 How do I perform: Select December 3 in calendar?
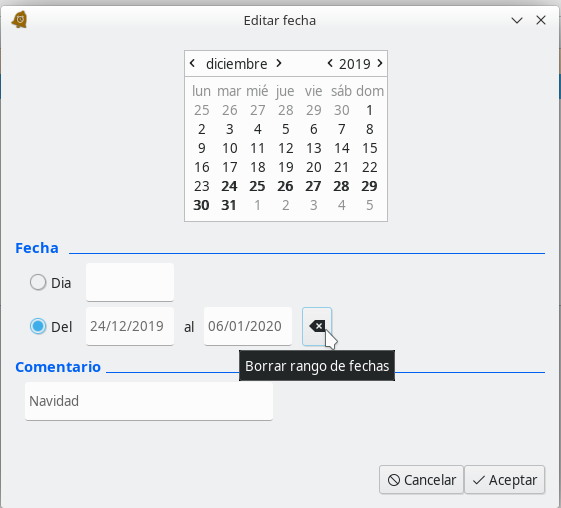[x=229, y=129]
